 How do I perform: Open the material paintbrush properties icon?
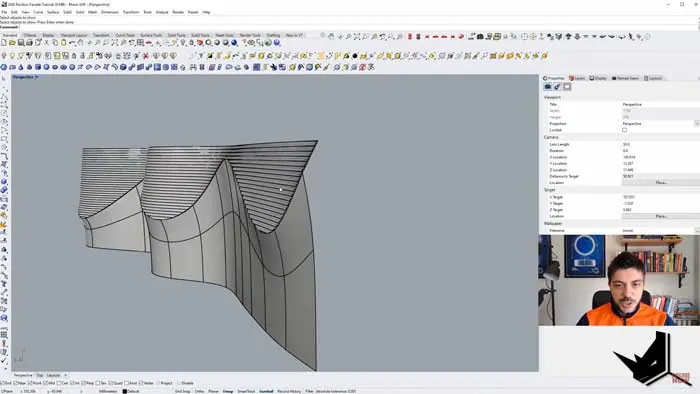(x=557, y=87)
